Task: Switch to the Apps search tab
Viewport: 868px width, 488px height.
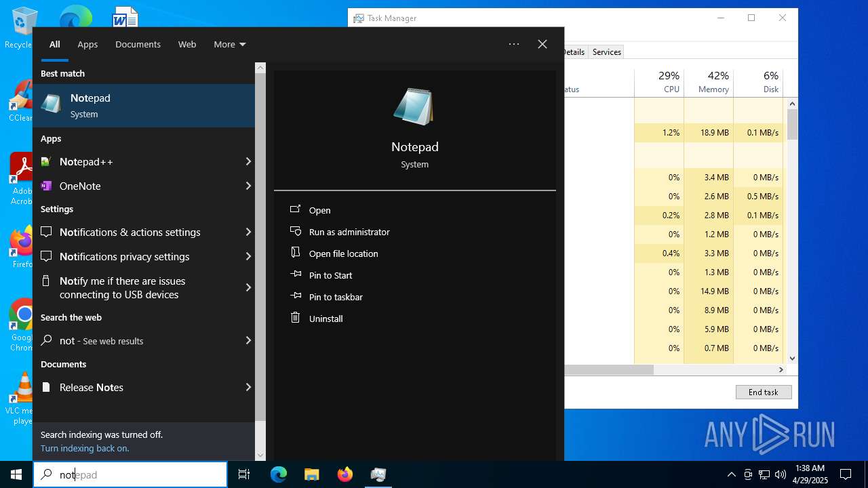Action: click(87, 44)
